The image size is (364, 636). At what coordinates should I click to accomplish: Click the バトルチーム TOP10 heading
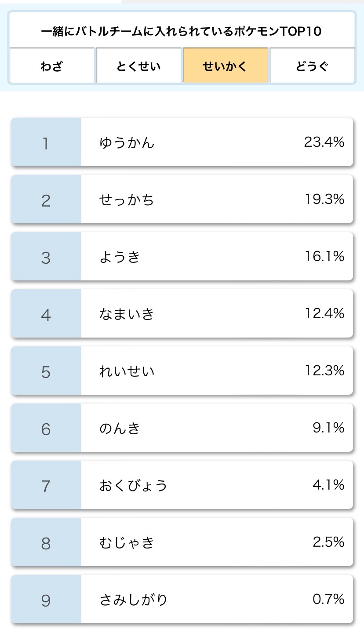coord(182,31)
